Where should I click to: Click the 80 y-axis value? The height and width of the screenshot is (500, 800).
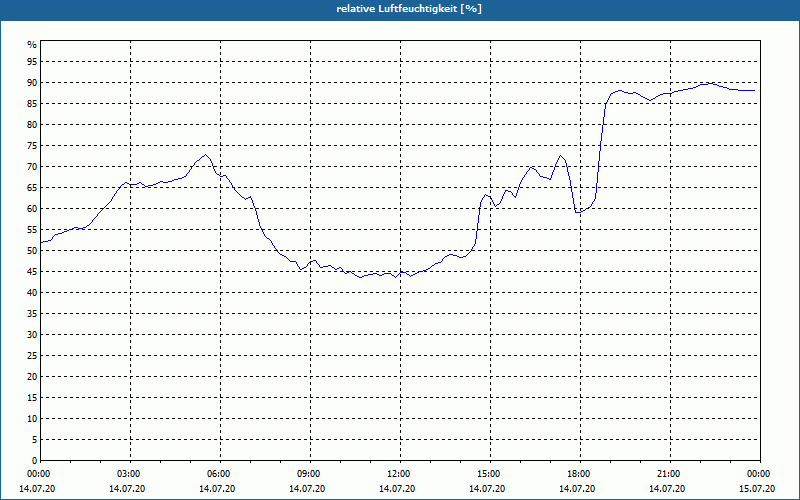pos(32,124)
